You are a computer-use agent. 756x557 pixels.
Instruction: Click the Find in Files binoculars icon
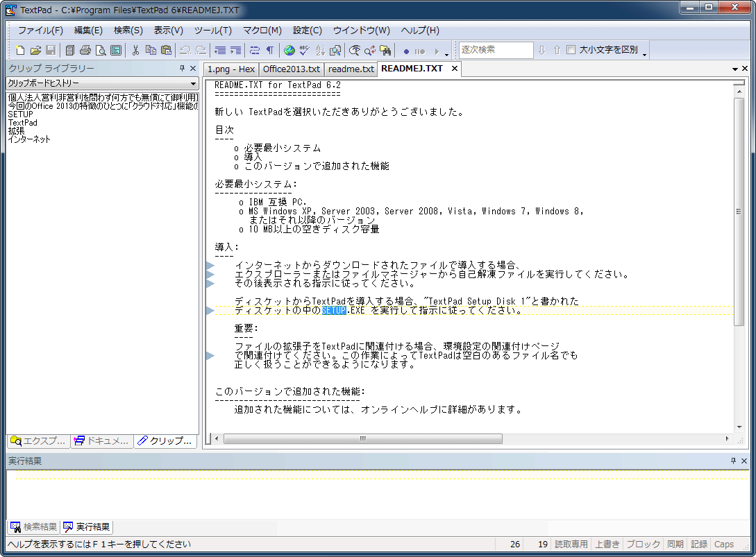(x=386, y=50)
